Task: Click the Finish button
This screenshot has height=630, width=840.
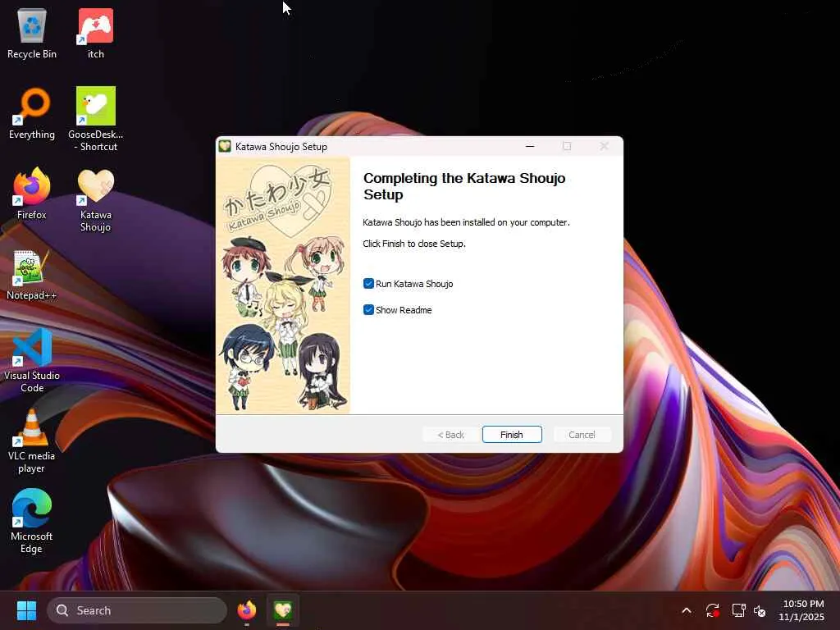Action: click(512, 435)
